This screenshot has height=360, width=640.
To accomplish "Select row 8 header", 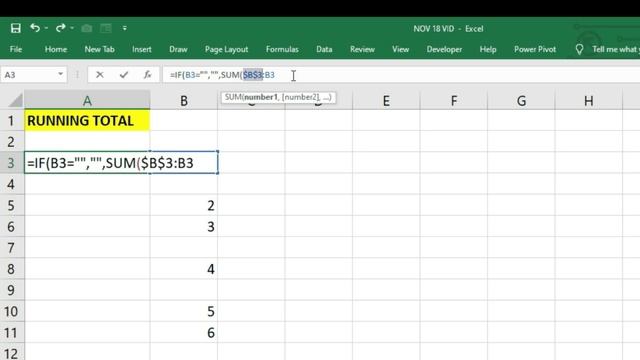I will click(11, 269).
